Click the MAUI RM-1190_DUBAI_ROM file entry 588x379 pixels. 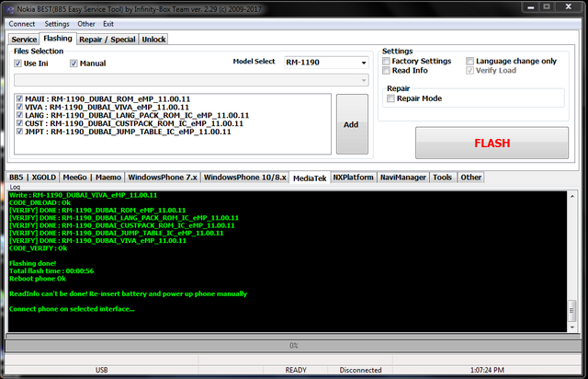[107, 98]
